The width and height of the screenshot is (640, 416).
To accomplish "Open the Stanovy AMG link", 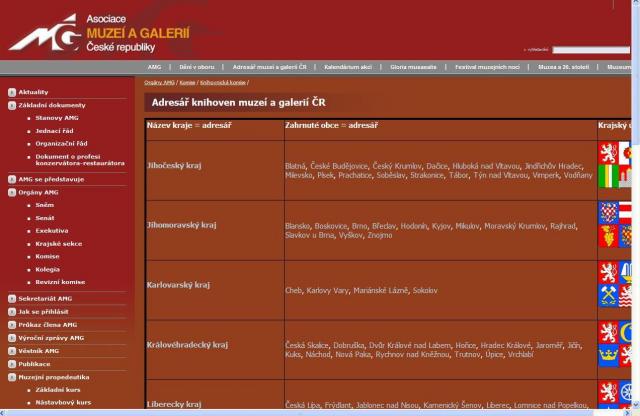I will click(57, 118).
